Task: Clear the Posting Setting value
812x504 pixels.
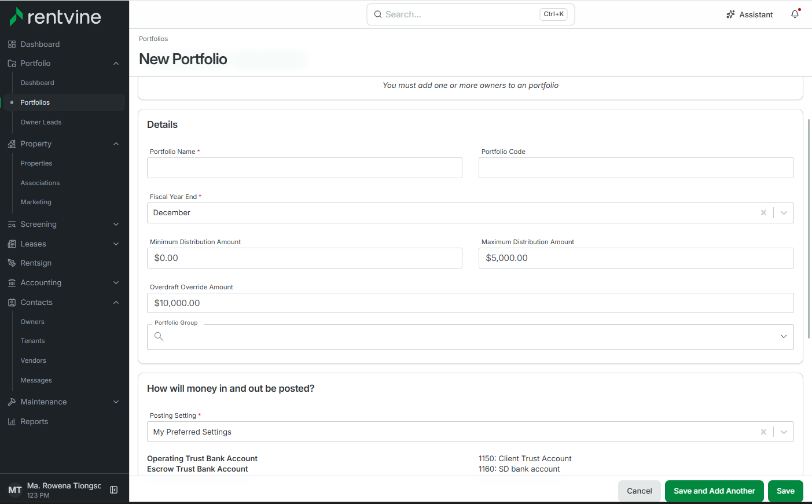Action: point(763,432)
